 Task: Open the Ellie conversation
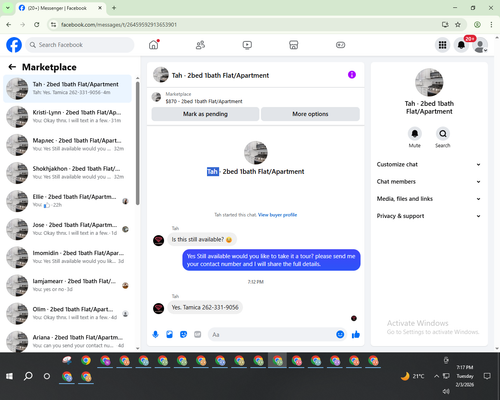[x=67, y=201]
